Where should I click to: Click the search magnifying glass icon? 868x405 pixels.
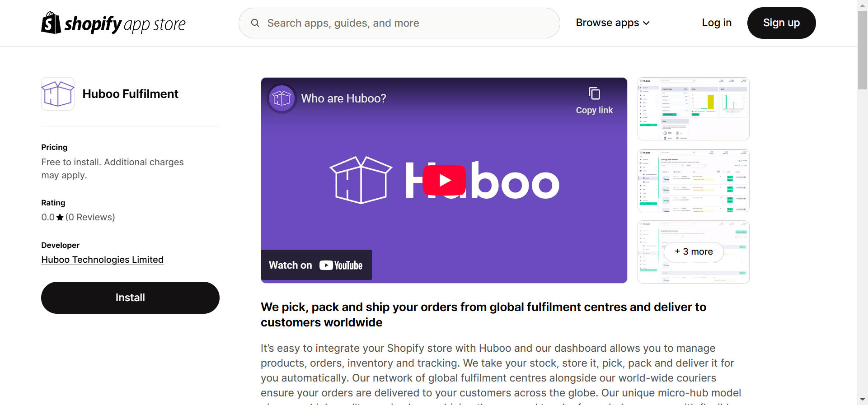click(x=256, y=23)
